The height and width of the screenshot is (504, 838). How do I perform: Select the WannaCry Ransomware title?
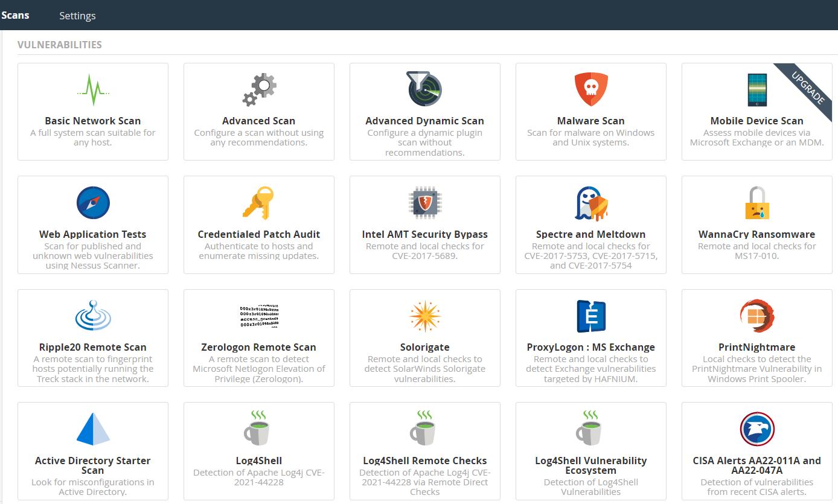click(x=757, y=234)
